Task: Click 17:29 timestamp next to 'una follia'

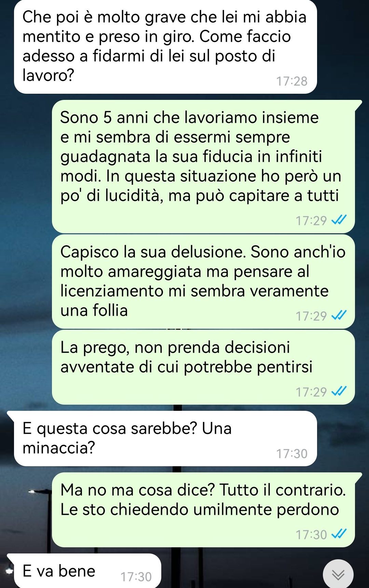Action: (x=311, y=316)
